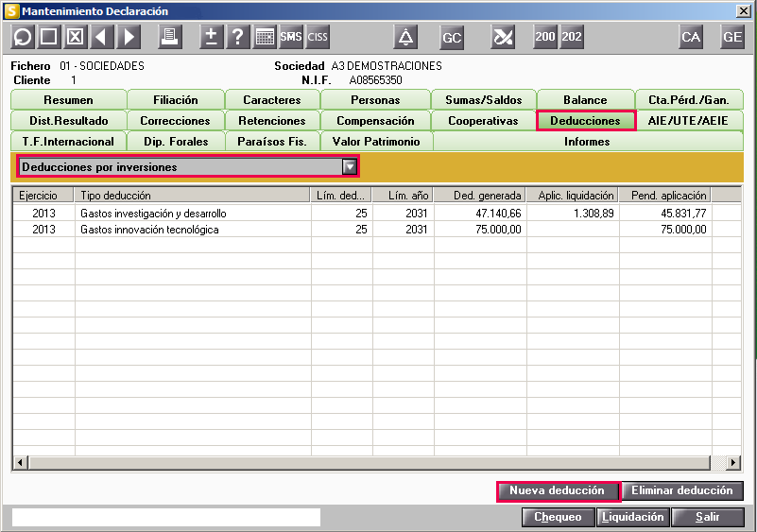Click the 1.308,89 liquidation value
Image resolution: width=757 pixels, height=532 pixels.
594,213
